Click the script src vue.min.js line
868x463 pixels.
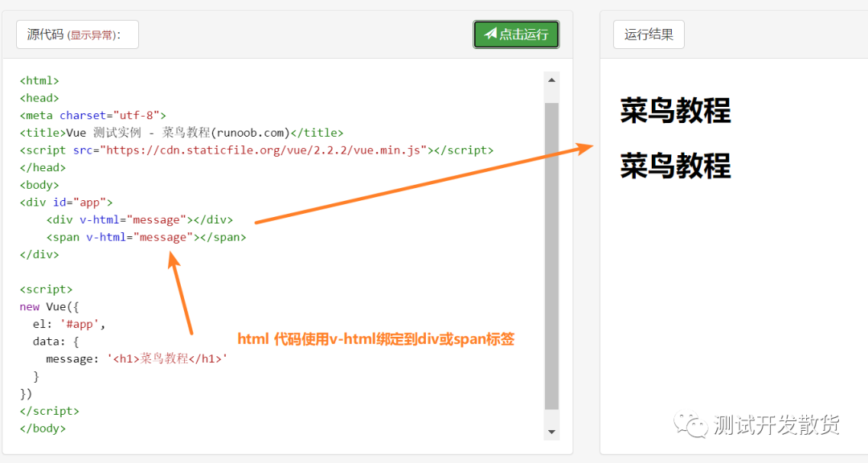pyautogui.click(x=256, y=150)
